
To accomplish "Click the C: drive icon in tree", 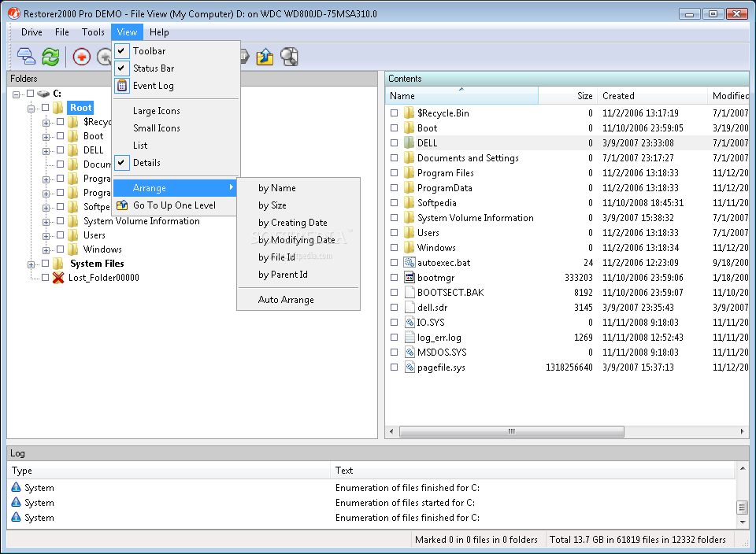I will pos(43,94).
